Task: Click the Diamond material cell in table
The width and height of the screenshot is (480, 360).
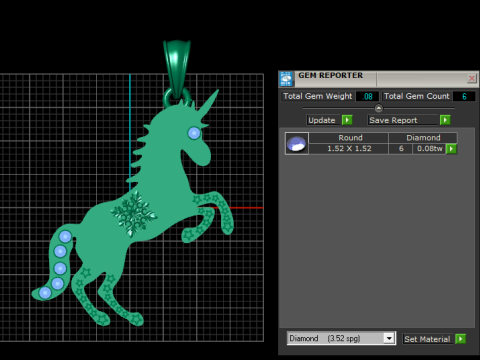Action: [x=423, y=138]
